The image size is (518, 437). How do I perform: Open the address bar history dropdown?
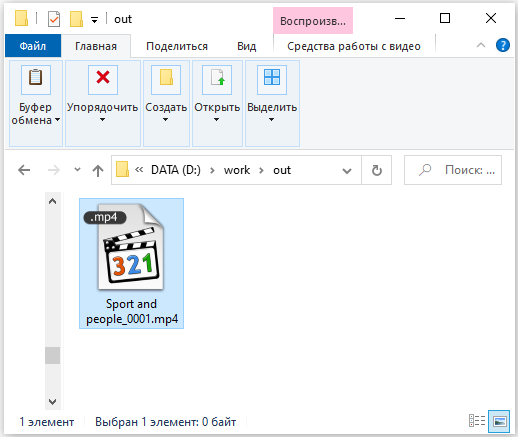coord(347,171)
